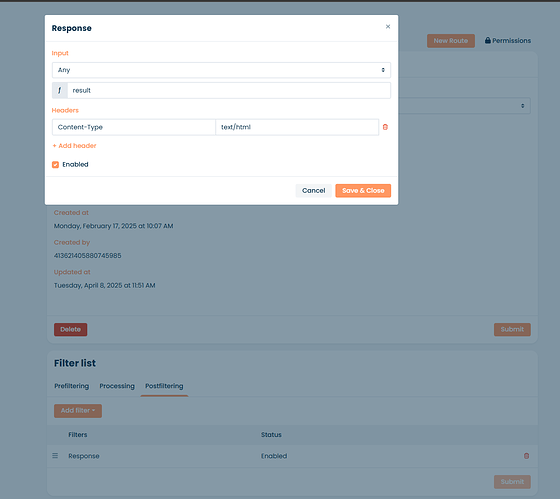Edit the Content-Type header name field
Viewport: 560px width, 499px height.
[134, 127]
